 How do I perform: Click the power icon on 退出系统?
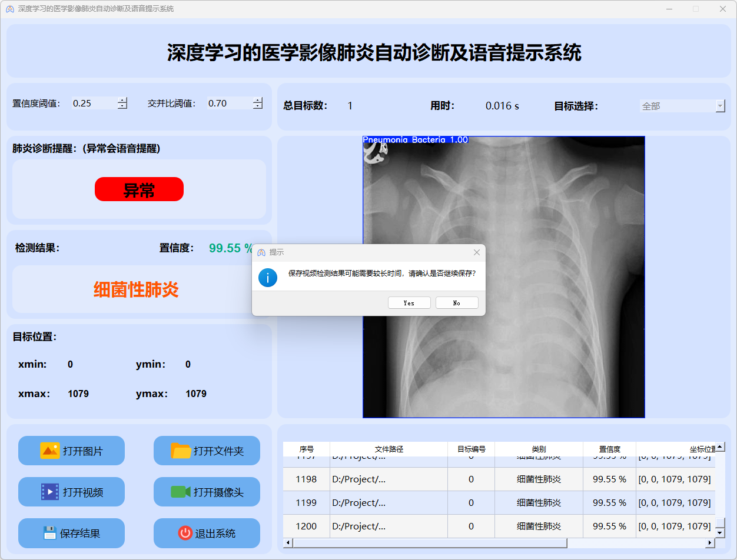pos(185,533)
